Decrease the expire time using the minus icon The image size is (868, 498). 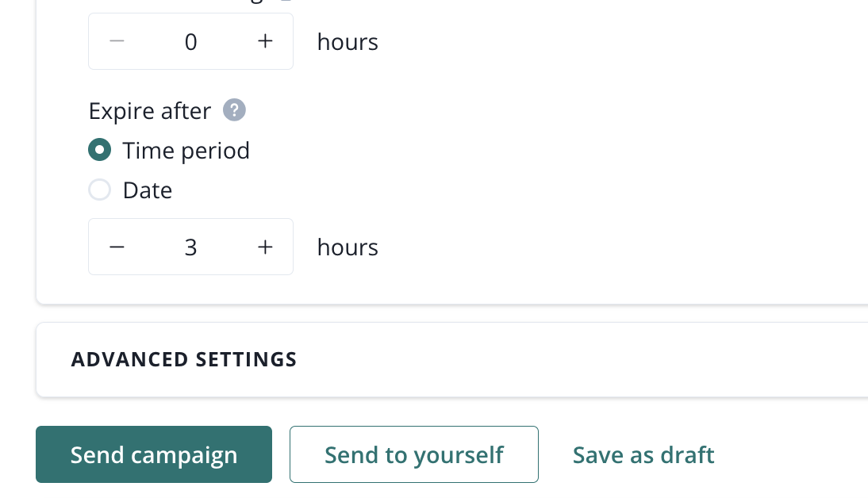(x=117, y=247)
